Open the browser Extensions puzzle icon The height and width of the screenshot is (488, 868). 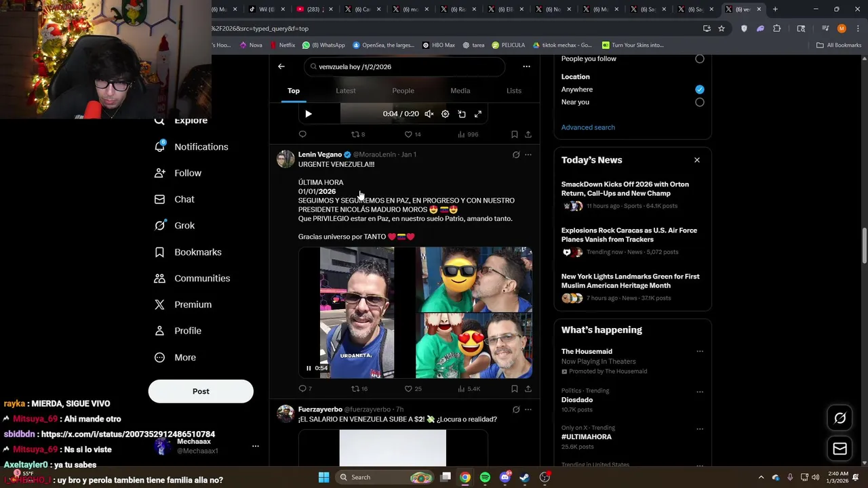[x=776, y=28]
